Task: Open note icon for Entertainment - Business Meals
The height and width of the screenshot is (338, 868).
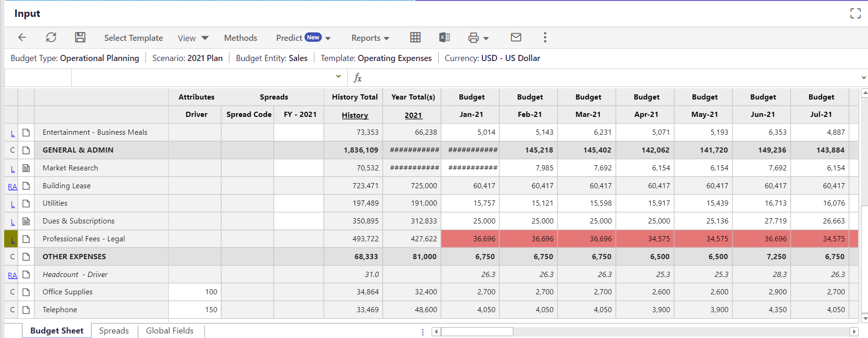Action: tap(26, 133)
